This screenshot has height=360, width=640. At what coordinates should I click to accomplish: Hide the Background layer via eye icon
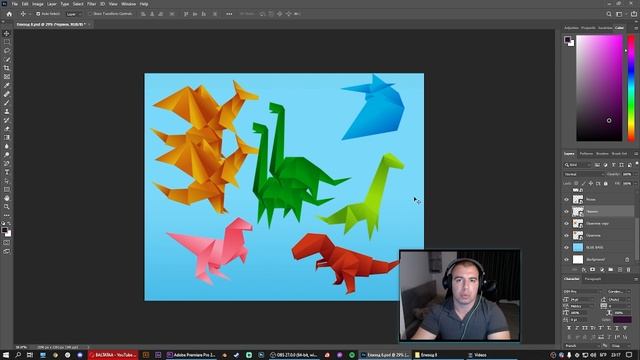coord(567,259)
